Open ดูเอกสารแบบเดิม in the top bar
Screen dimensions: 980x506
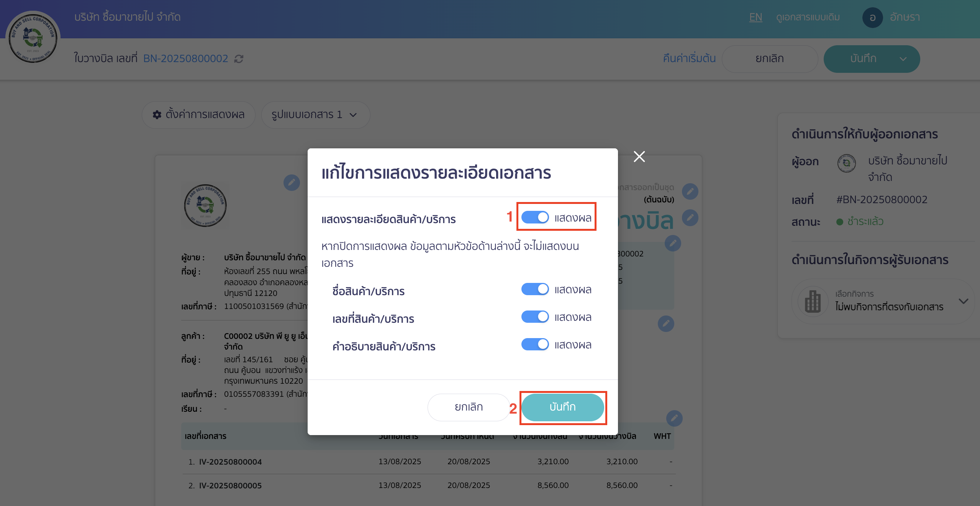click(808, 17)
